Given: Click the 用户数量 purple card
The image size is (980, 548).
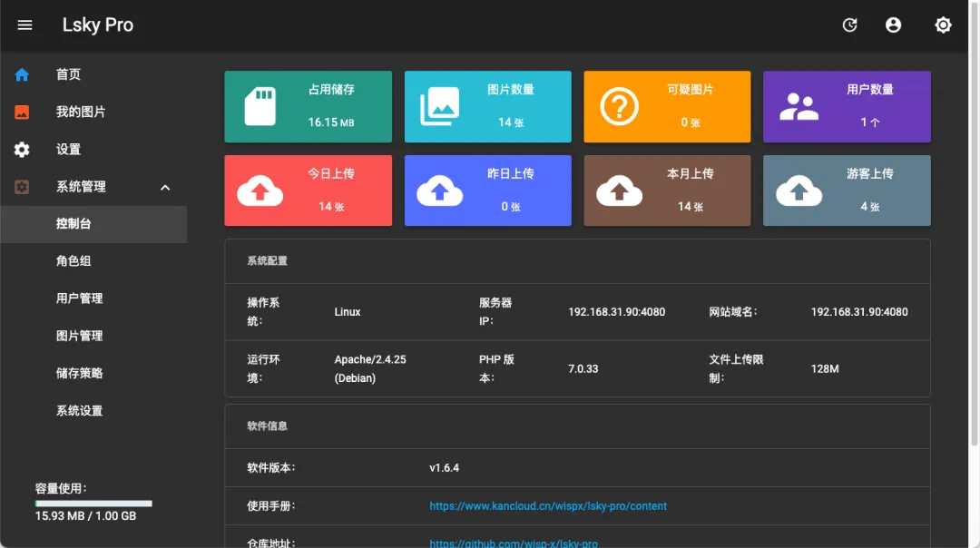Looking at the screenshot, I should pos(847,106).
